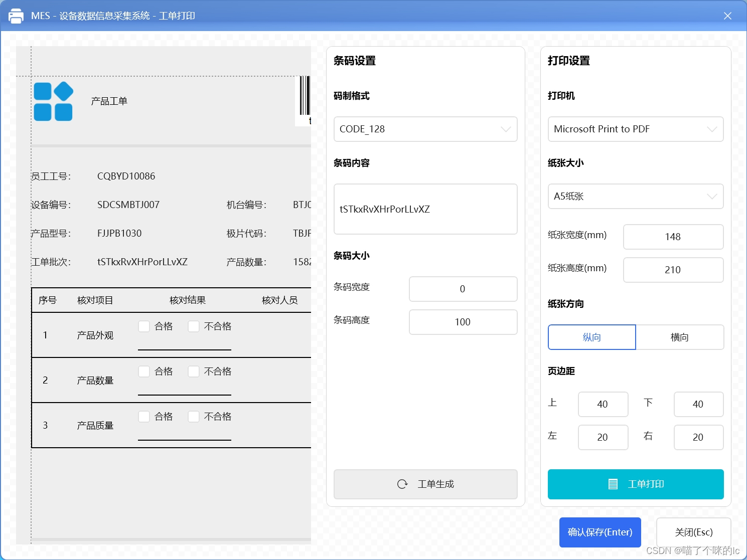The image size is (747, 560).
Task: Click product model FJJPB1030
Action: (119, 234)
